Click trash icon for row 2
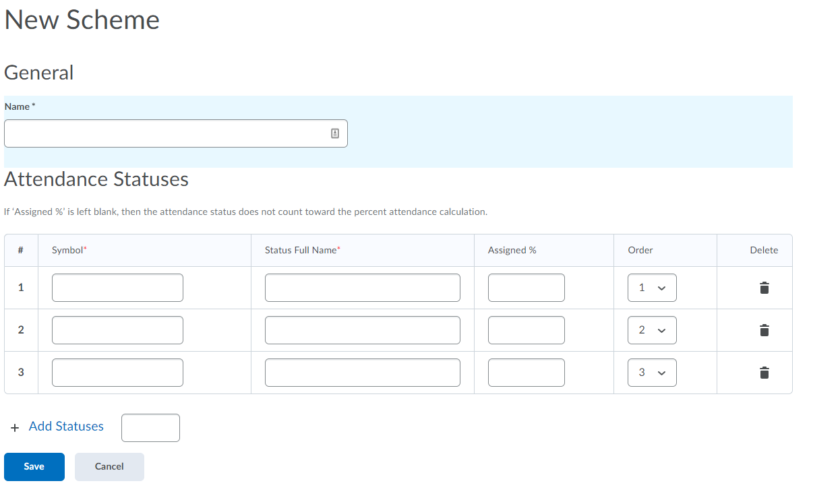This screenshot has width=840, height=504. pos(764,330)
